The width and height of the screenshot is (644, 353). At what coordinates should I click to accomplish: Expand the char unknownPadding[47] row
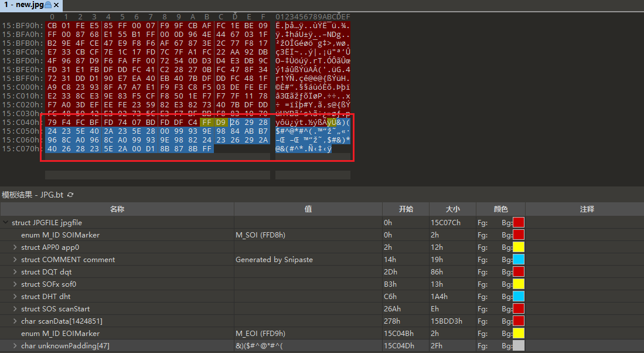[15, 346]
